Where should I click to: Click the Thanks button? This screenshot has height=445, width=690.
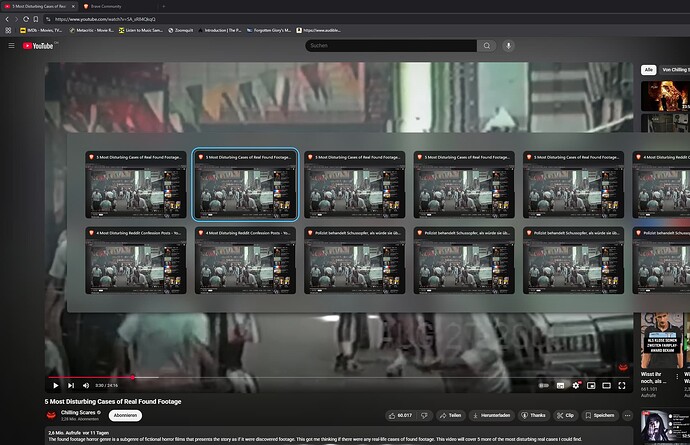[533, 416]
